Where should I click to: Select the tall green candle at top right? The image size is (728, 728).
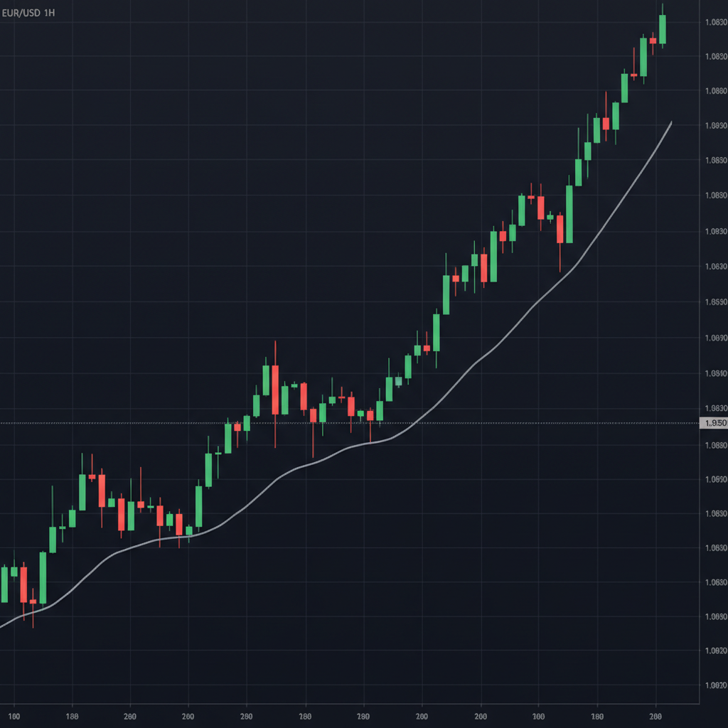[663, 28]
